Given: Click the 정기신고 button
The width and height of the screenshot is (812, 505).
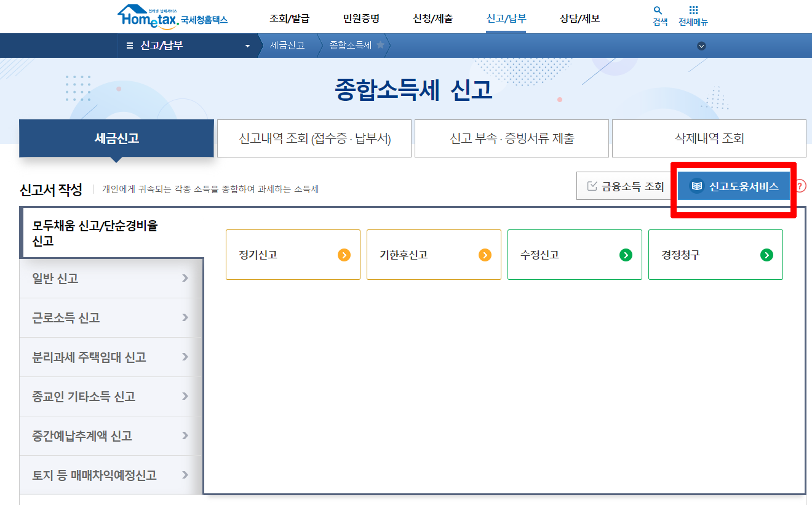Looking at the screenshot, I should pyautogui.click(x=293, y=255).
